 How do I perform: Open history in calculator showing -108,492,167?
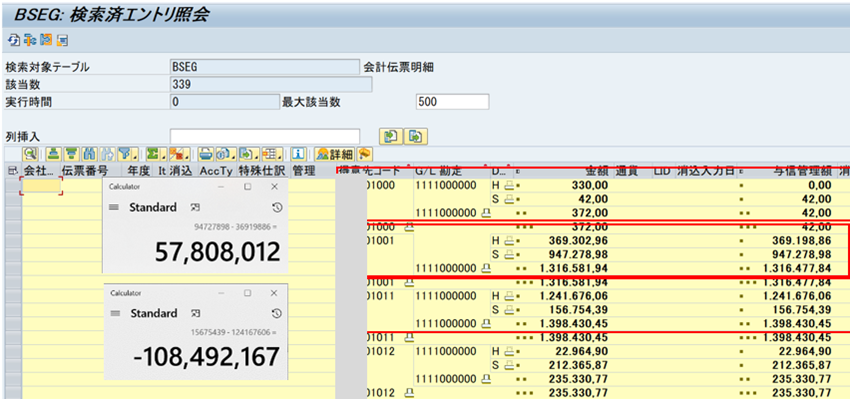click(276, 314)
